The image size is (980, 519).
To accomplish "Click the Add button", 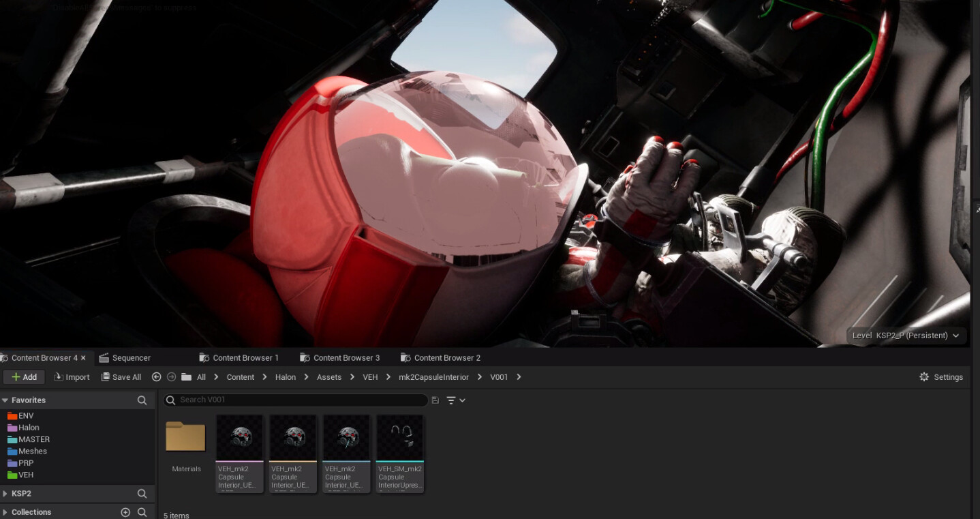I will pos(24,377).
